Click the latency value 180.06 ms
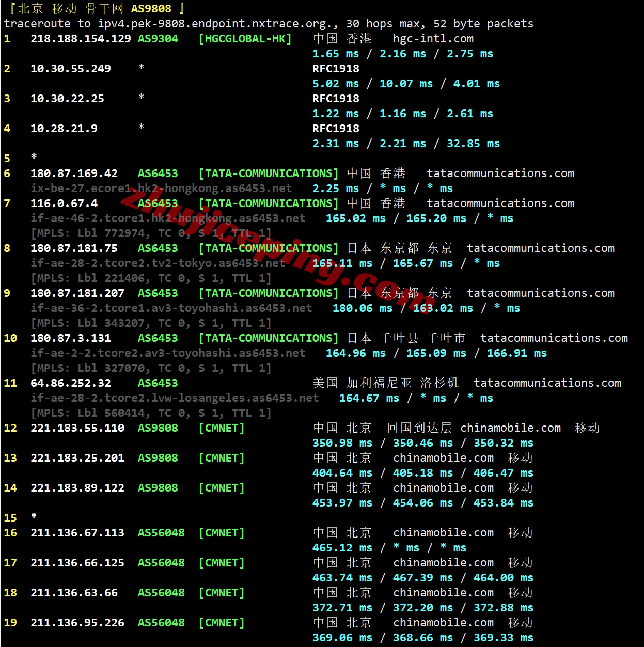Viewport: 644px width, 647px height. 363,308
